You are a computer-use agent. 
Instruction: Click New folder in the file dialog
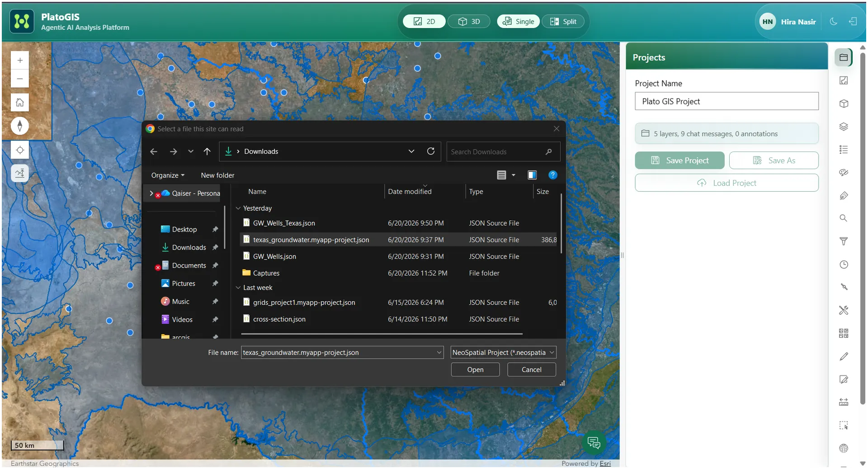pyautogui.click(x=217, y=175)
